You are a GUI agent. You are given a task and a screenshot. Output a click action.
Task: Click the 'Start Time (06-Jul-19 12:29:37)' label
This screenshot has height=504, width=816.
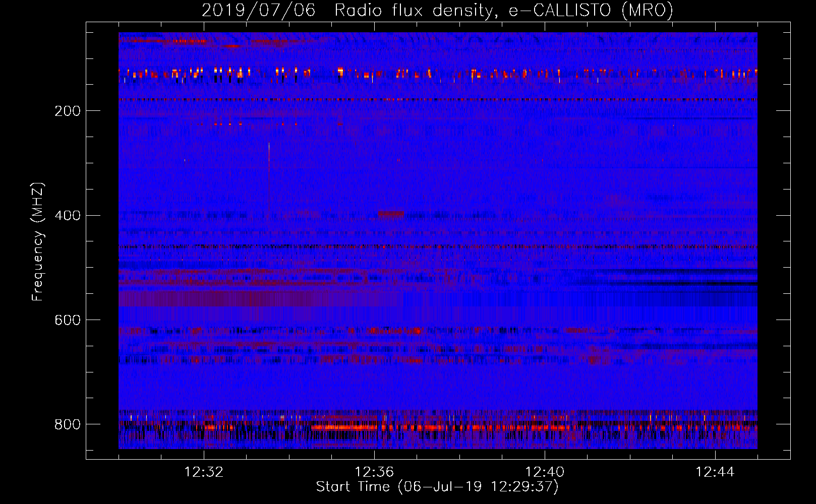point(437,487)
